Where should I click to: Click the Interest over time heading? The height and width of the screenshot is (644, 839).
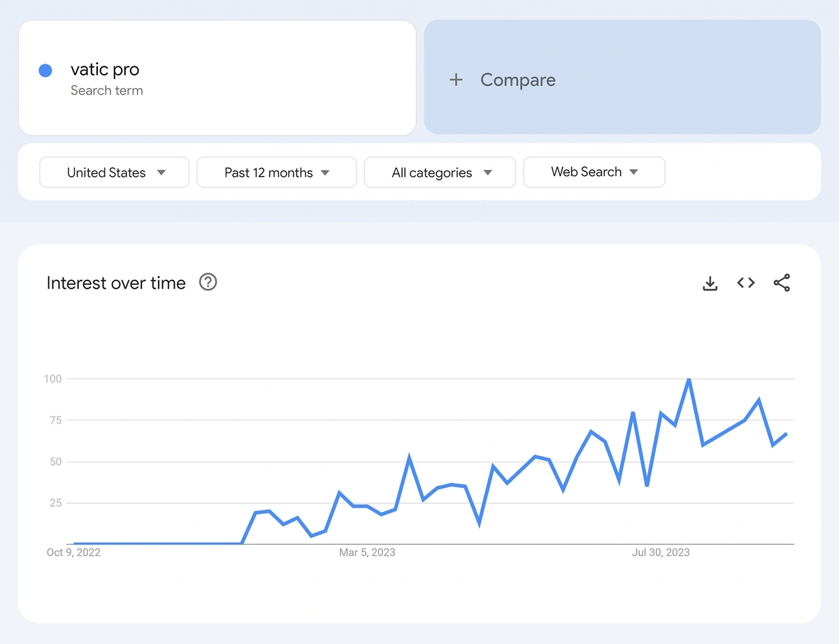(115, 282)
